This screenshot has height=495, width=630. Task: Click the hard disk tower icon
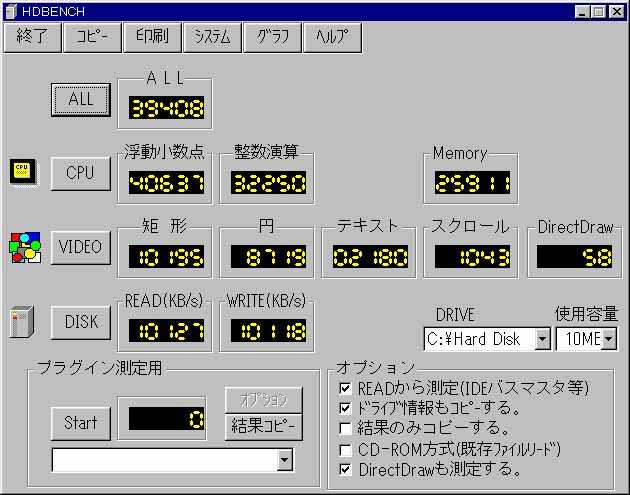coord(22,321)
